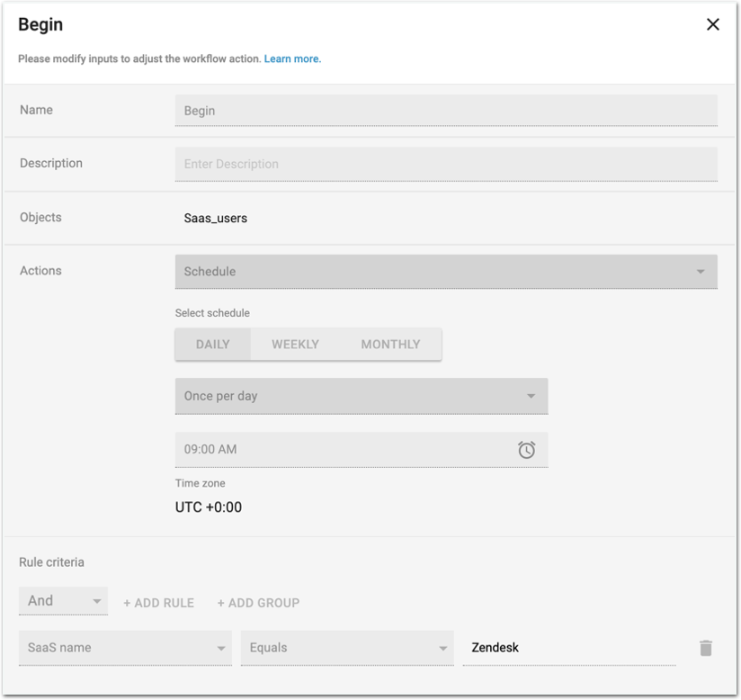
Task: Click the alarm clock icon in time field
Action: pos(527,450)
